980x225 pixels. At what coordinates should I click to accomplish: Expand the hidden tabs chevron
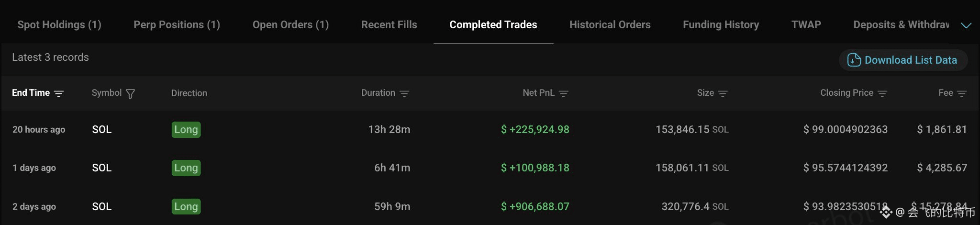(x=966, y=25)
